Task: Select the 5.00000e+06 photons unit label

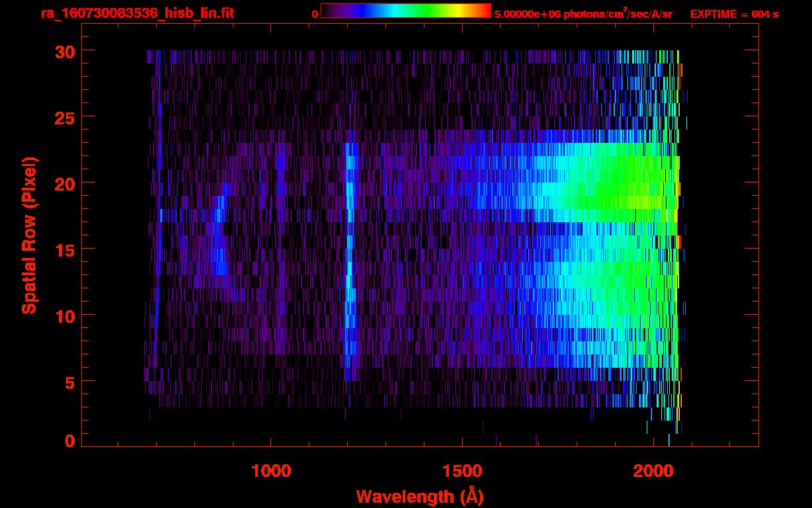Action: tap(583, 14)
